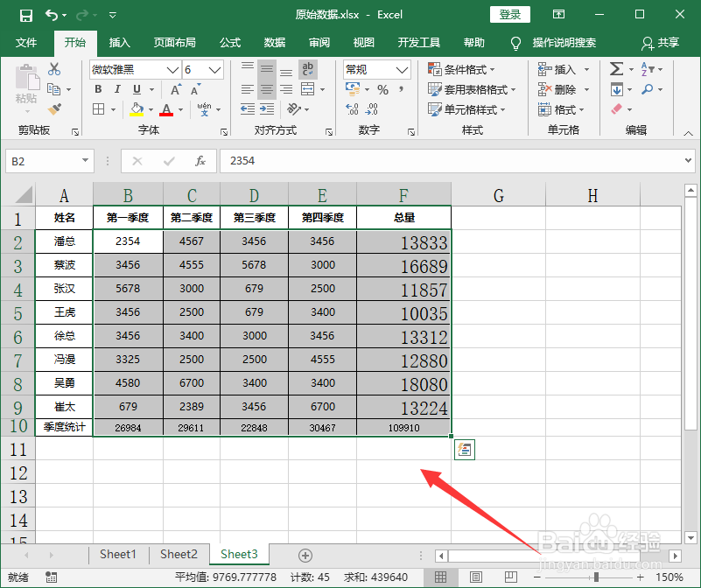Viewport: 701px width, 588px height.
Task: Switch to Page Layout view
Action: 476,577
